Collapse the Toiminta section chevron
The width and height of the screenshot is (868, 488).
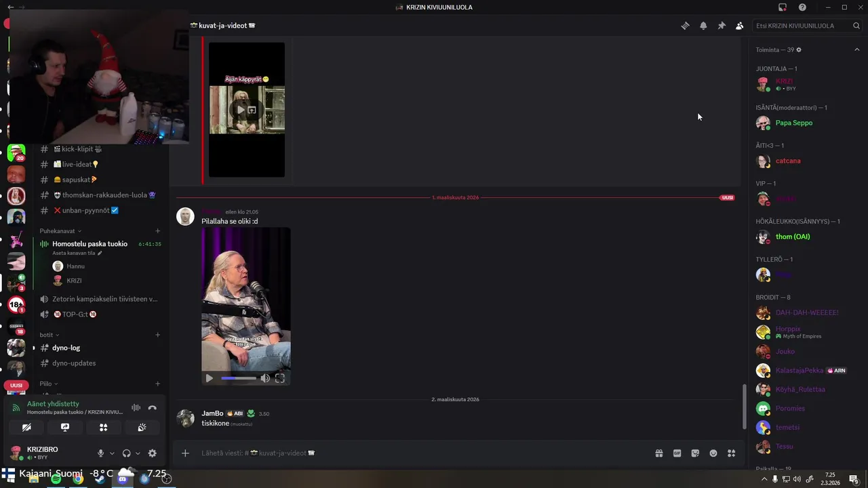[x=856, y=49]
